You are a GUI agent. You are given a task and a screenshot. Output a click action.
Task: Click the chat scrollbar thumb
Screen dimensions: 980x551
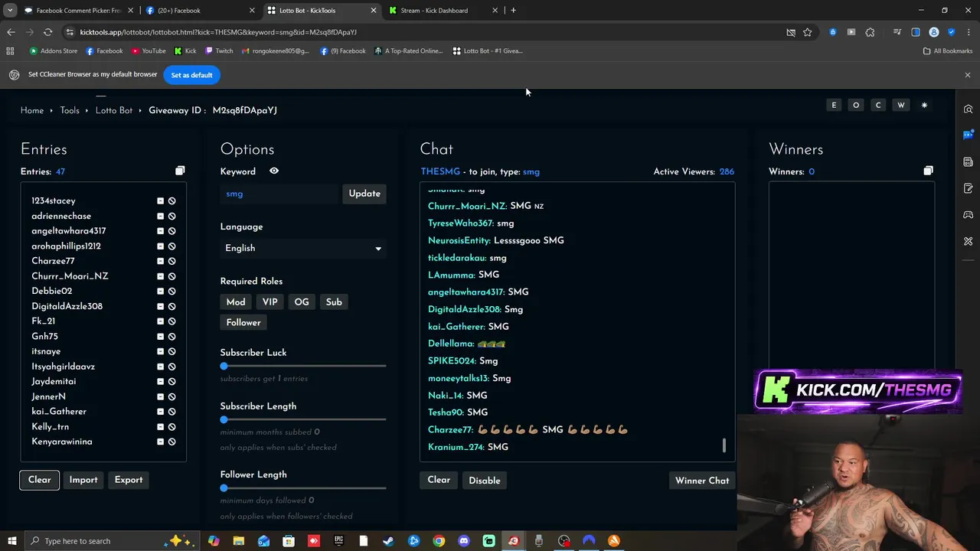point(724,445)
